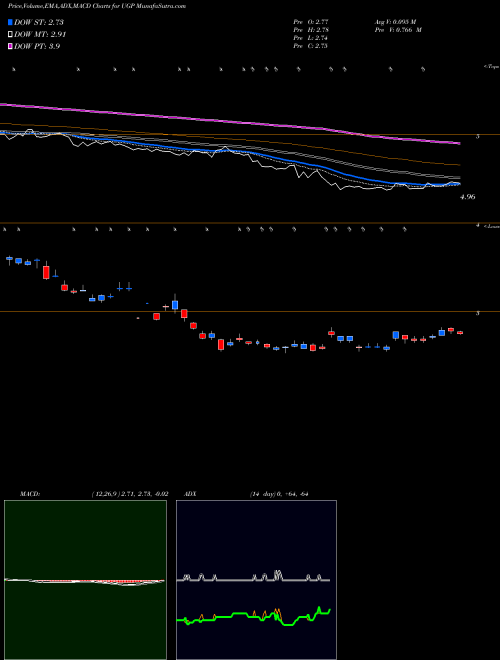
Task: Click the green ADX line in ADX panel
Action: coord(253,615)
